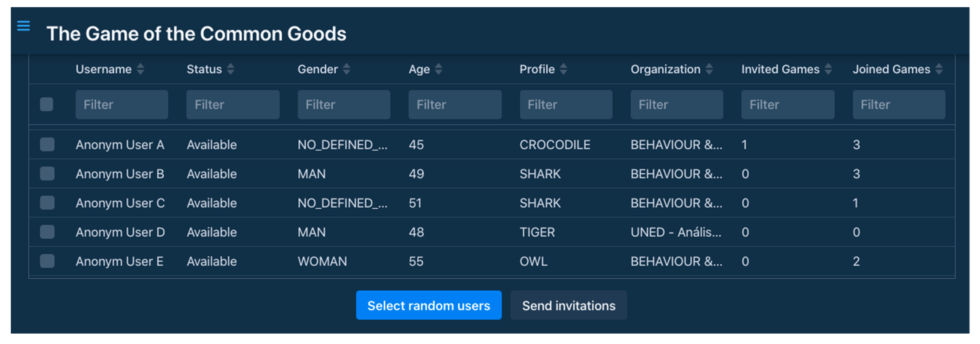Sort by Username column arrows

coord(140,69)
